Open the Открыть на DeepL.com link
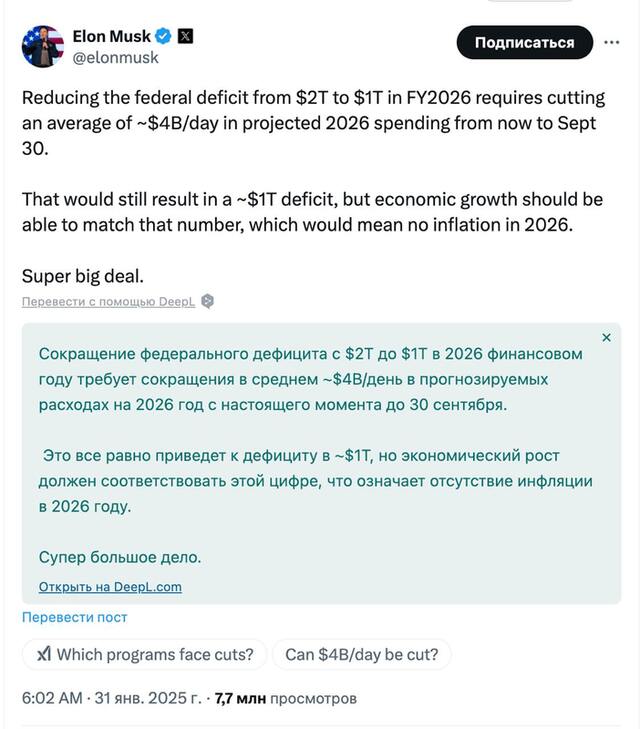This screenshot has height=729, width=640. [110, 587]
